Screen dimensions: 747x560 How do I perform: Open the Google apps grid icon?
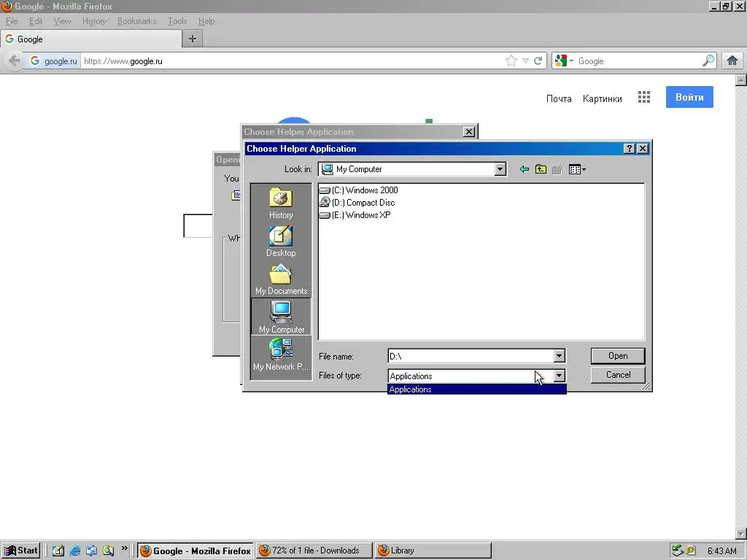click(x=644, y=98)
